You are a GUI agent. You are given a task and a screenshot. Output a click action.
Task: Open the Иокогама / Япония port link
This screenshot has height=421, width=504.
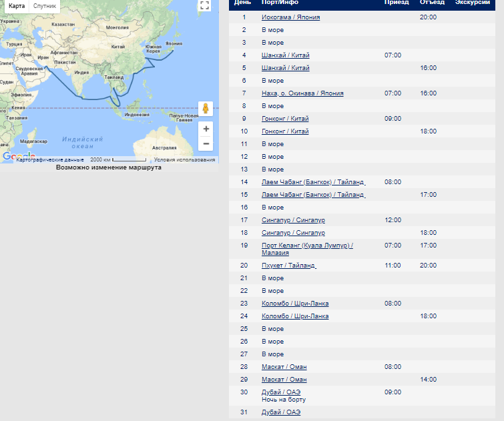coord(290,17)
